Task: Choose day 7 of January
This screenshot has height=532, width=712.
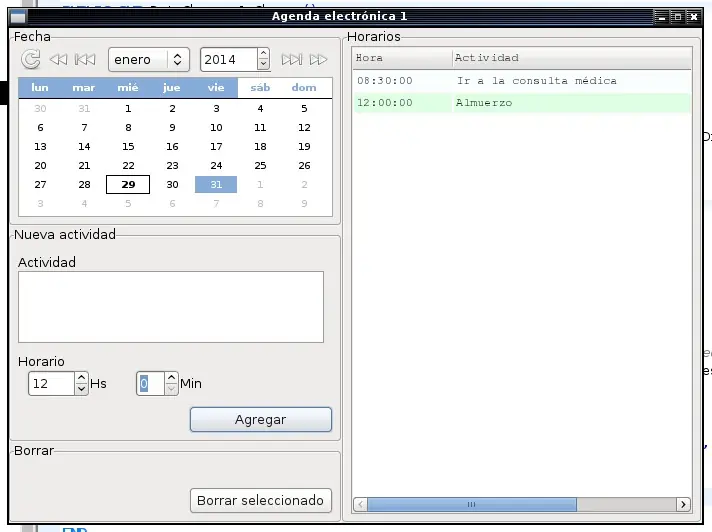Action: click(84, 128)
